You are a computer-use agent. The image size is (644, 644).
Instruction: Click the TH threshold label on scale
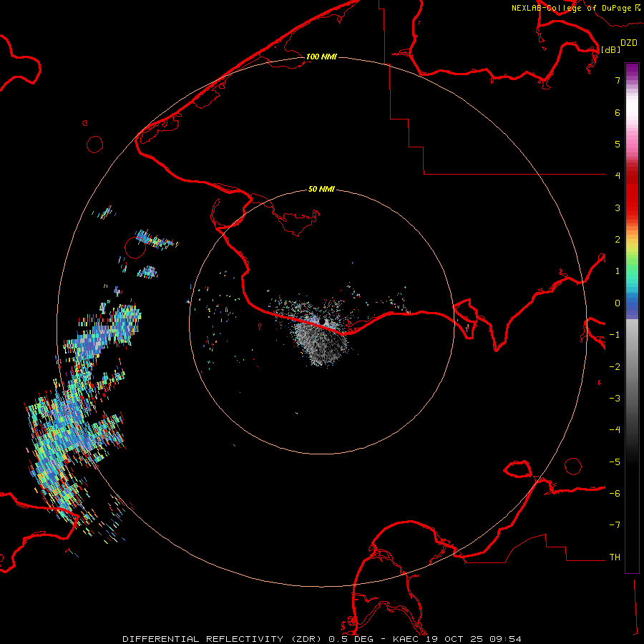tap(615, 557)
